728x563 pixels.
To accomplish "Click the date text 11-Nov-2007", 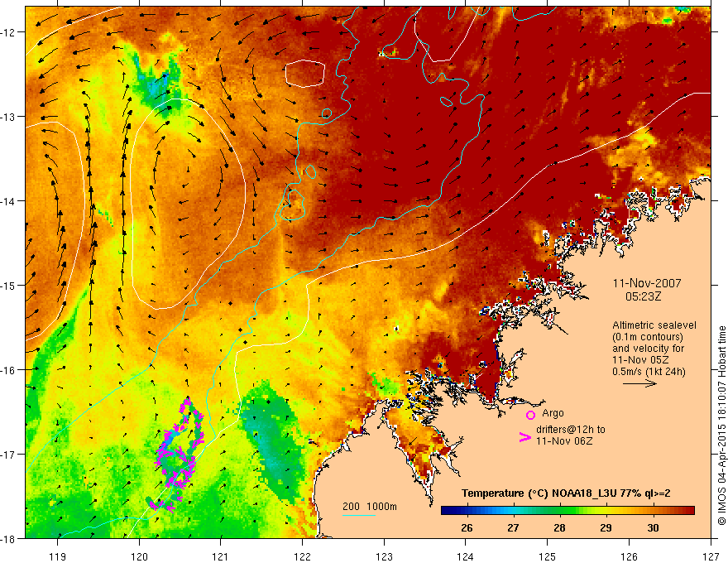I will point(647,283).
